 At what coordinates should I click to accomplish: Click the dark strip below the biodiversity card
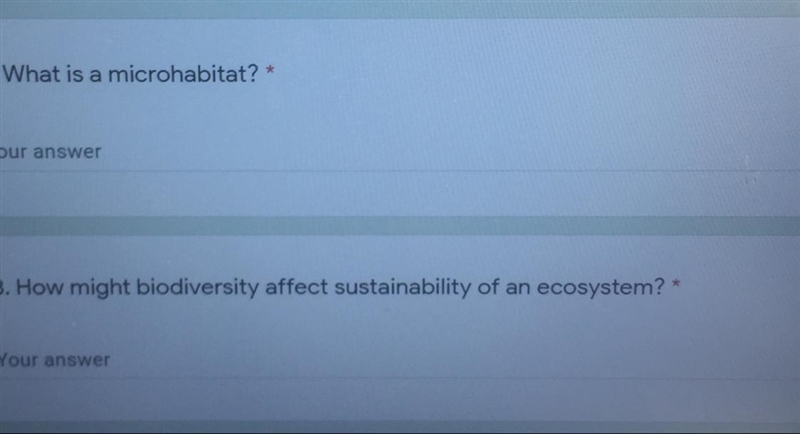click(x=400, y=428)
